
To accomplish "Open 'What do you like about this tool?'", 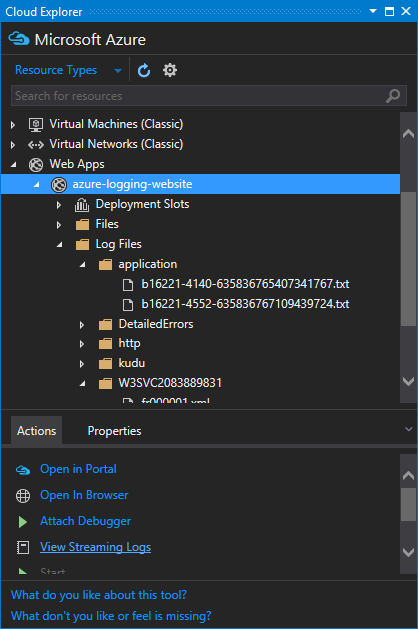I will tap(99, 595).
